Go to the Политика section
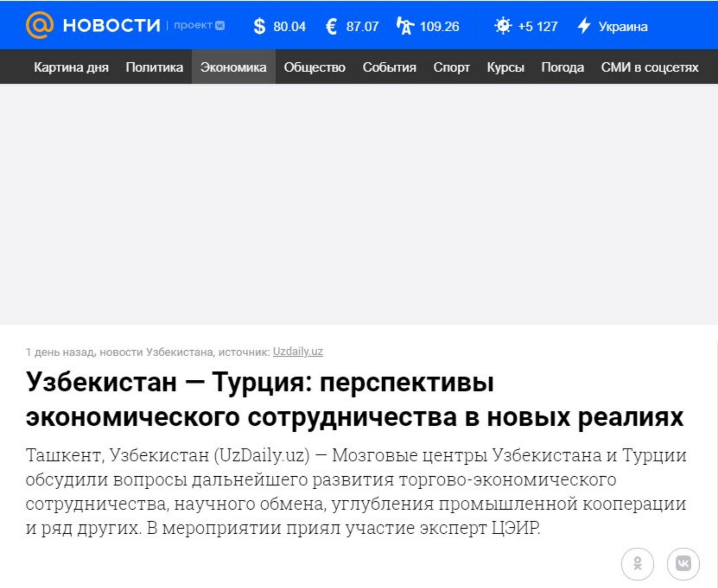Viewport: 718px width, 588px height. tap(154, 67)
